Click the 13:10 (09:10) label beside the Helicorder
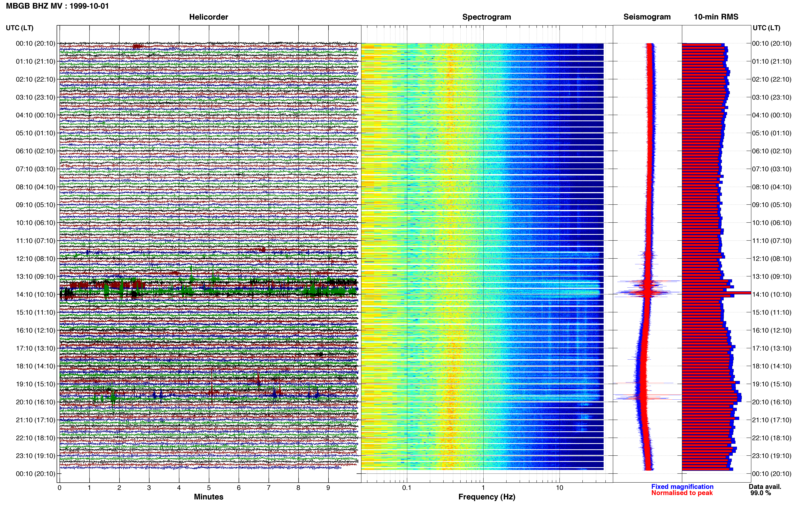Image resolution: width=812 pixels, height=508 pixels. point(36,277)
